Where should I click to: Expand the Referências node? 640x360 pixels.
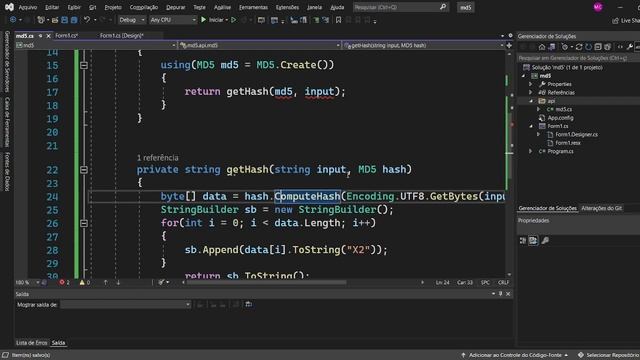(x=531, y=93)
